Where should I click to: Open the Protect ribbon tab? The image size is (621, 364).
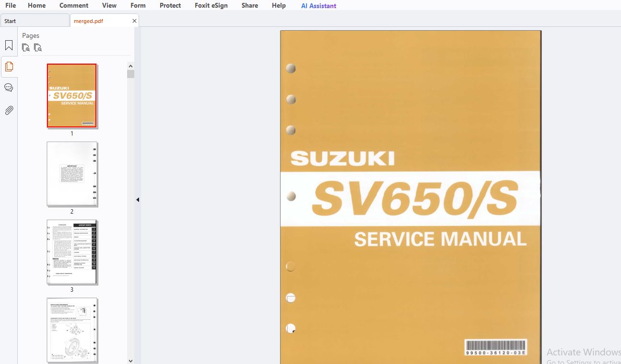(170, 5)
